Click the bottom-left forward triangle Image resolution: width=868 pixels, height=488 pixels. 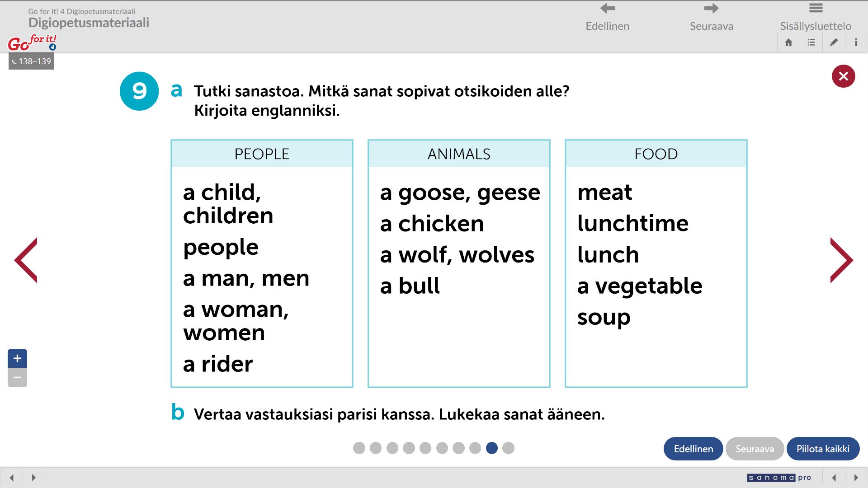pyautogui.click(x=33, y=478)
